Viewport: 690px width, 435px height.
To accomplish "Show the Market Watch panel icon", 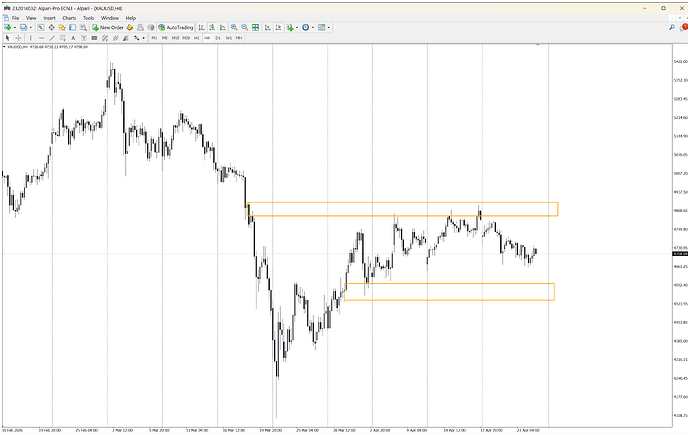I will [40, 27].
